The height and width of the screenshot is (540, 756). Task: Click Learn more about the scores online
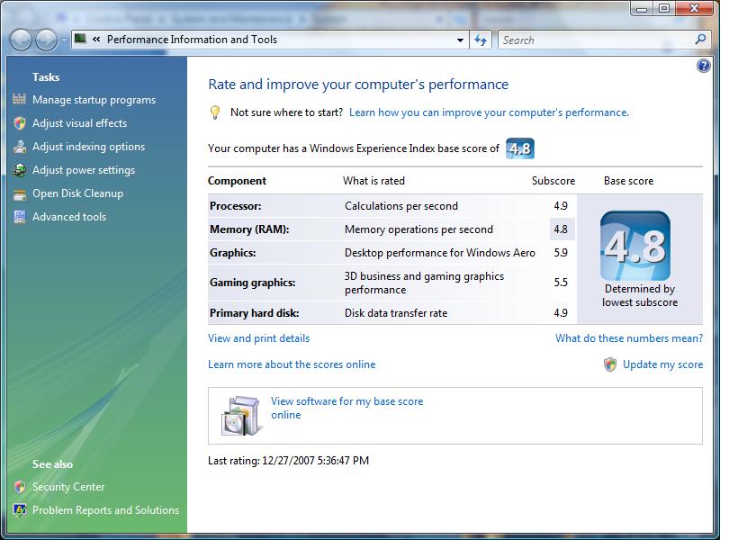tap(292, 364)
